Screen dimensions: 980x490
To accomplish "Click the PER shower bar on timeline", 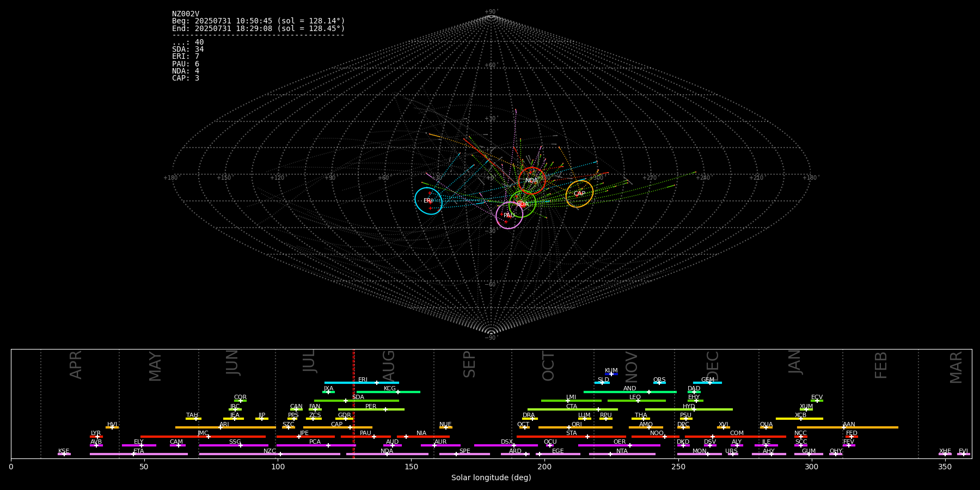I will 371,409.
